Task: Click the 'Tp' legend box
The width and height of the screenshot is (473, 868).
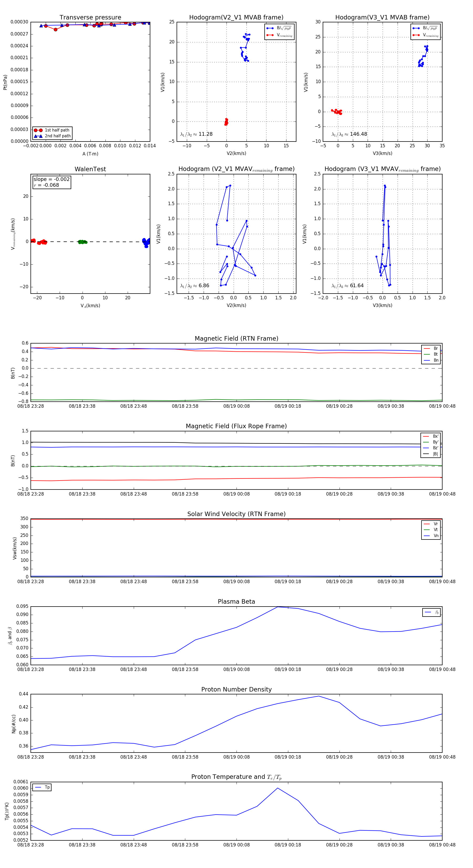Action: coord(42,787)
